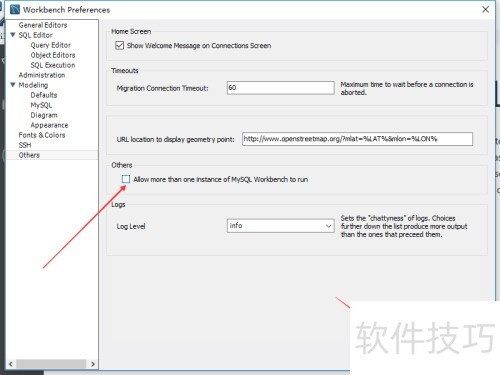The height and width of the screenshot is (375, 500).
Task: Collapse the Modeling tree node
Action: tap(13, 85)
